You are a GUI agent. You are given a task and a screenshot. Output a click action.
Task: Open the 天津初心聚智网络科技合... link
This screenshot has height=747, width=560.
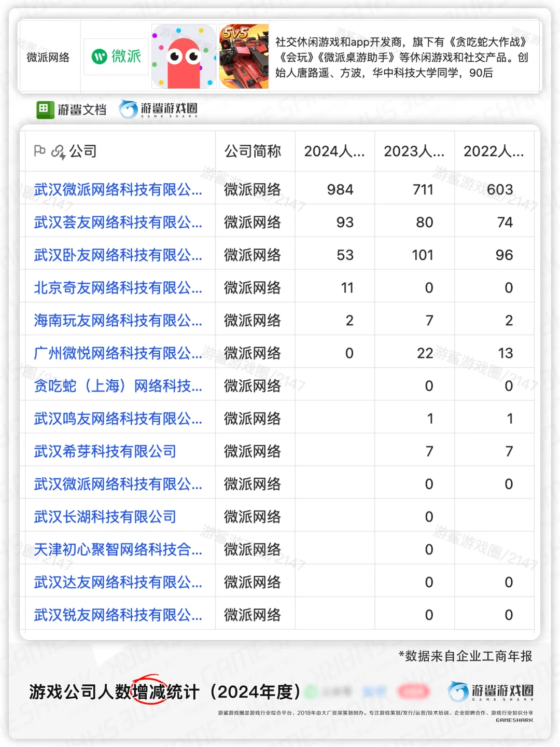(x=118, y=549)
